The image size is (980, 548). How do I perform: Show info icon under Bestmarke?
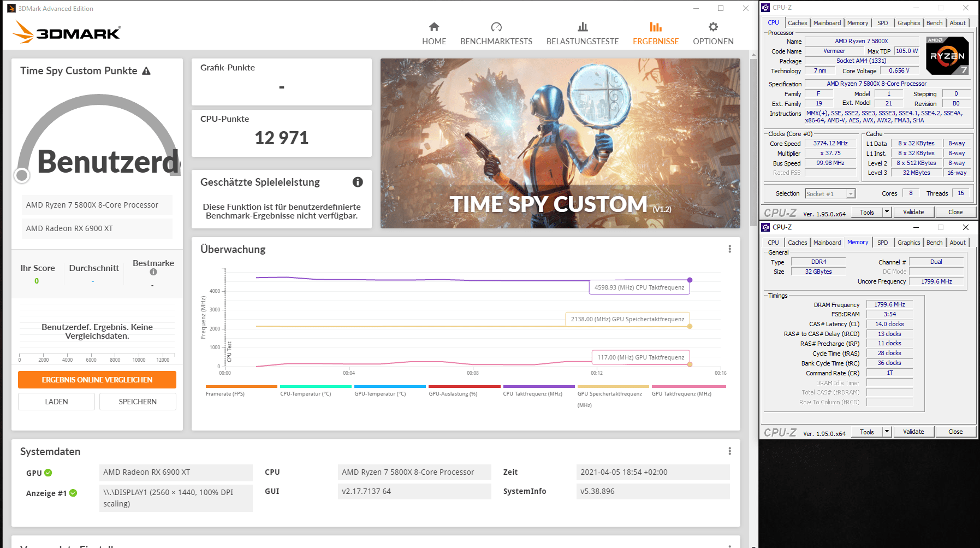click(x=153, y=272)
